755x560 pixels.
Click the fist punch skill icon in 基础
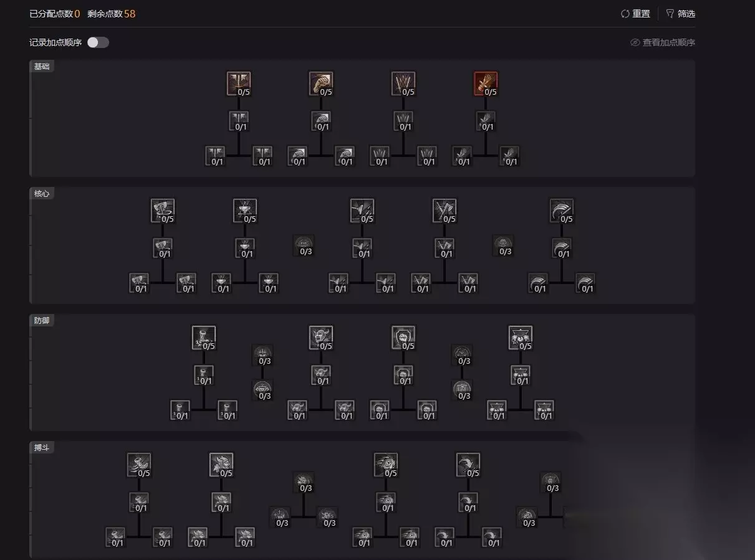coord(321,83)
